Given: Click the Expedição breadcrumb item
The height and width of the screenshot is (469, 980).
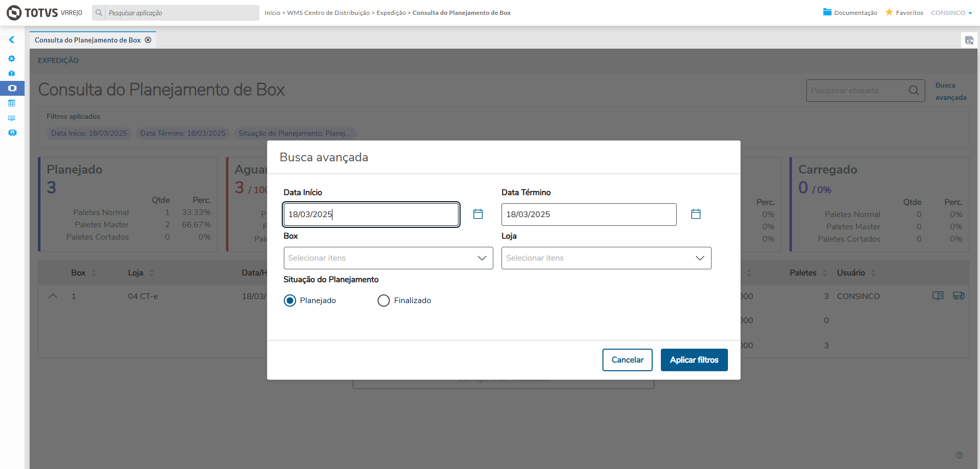Looking at the screenshot, I should tap(391, 13).
